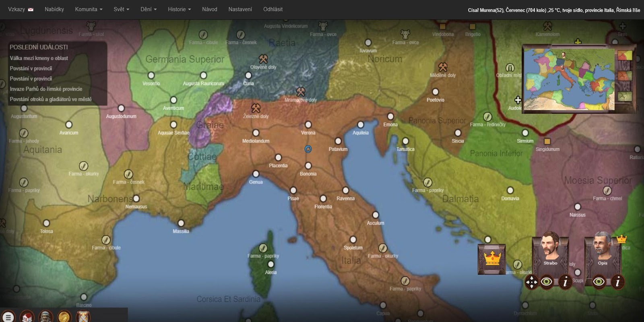
Task: Click the Farma - ovce sheep icon in Noricum
Action: pyautogui.click(x=405, y=34)
